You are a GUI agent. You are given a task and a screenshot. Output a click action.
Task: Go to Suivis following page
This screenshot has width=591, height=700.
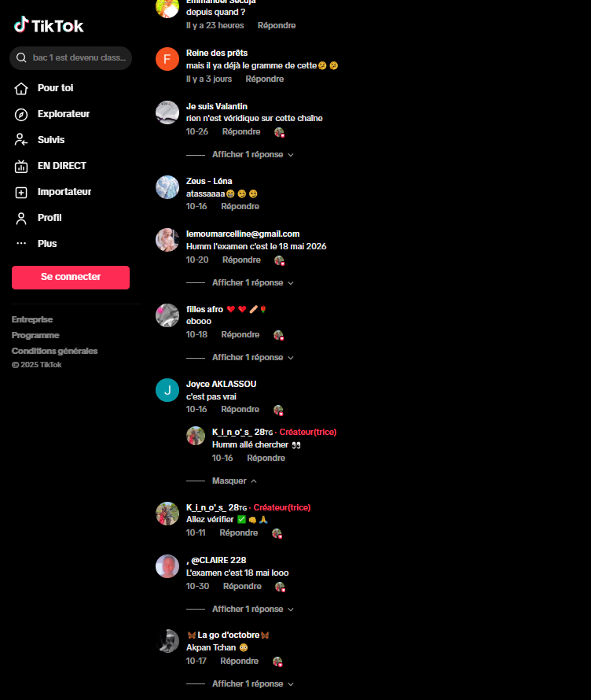click(x=51, y=140)
